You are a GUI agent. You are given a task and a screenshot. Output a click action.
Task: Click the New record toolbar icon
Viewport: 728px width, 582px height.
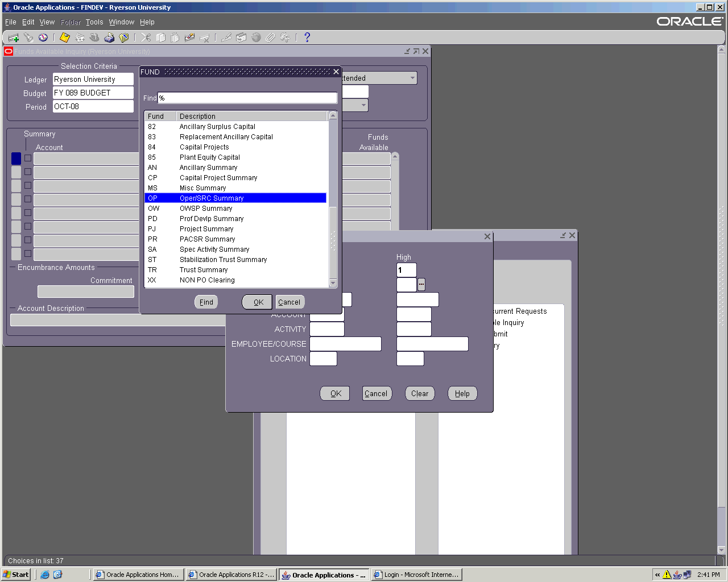(13, 38)
